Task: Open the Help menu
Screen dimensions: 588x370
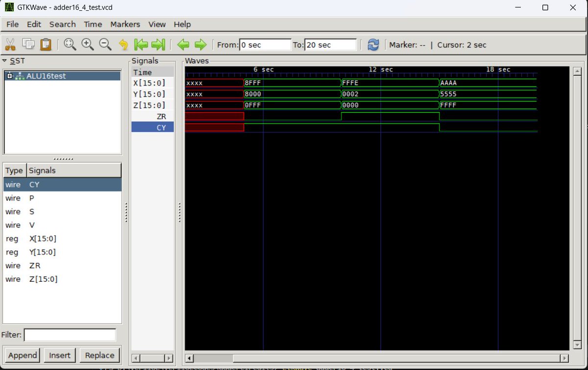Action: coord(182,24)
